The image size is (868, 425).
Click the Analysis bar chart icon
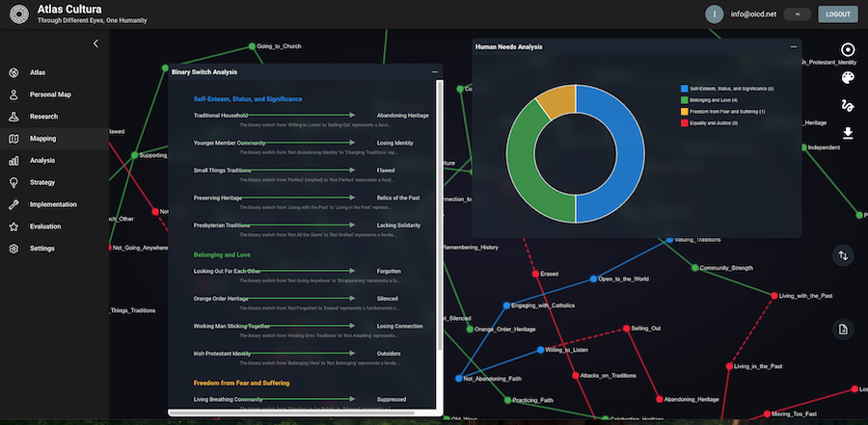(14, 161)
